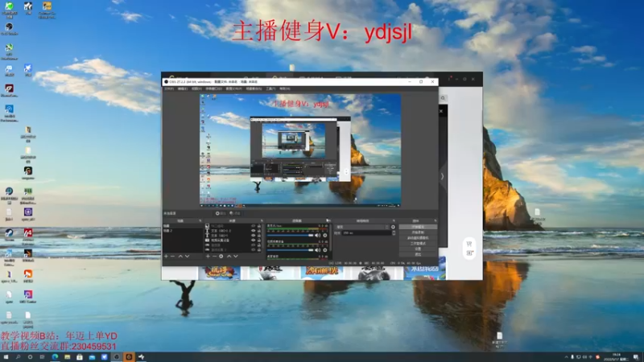Toggle visibility of the 文本 (GDI+) source
The height and width of the screenshot is (362, 644).
[x=253, y=236]
